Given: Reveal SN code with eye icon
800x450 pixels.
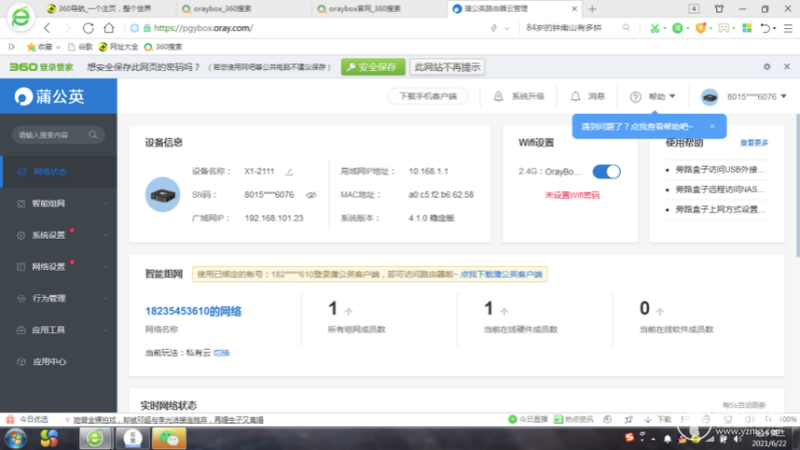Looking at the screenshot, I should 311,195.
